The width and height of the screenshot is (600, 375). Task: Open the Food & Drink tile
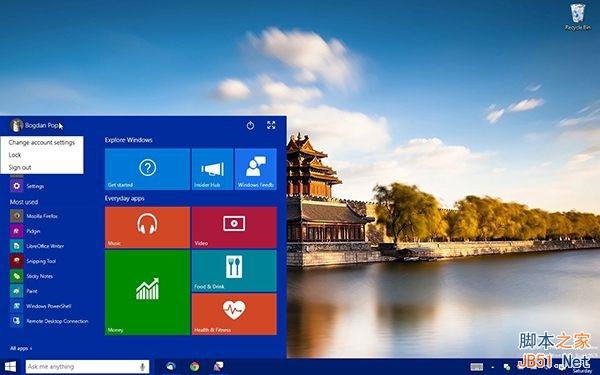coord(234,271)
